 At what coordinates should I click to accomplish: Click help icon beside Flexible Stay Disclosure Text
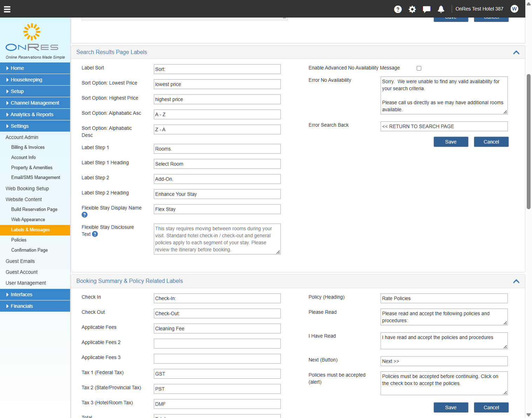[95, 234]
